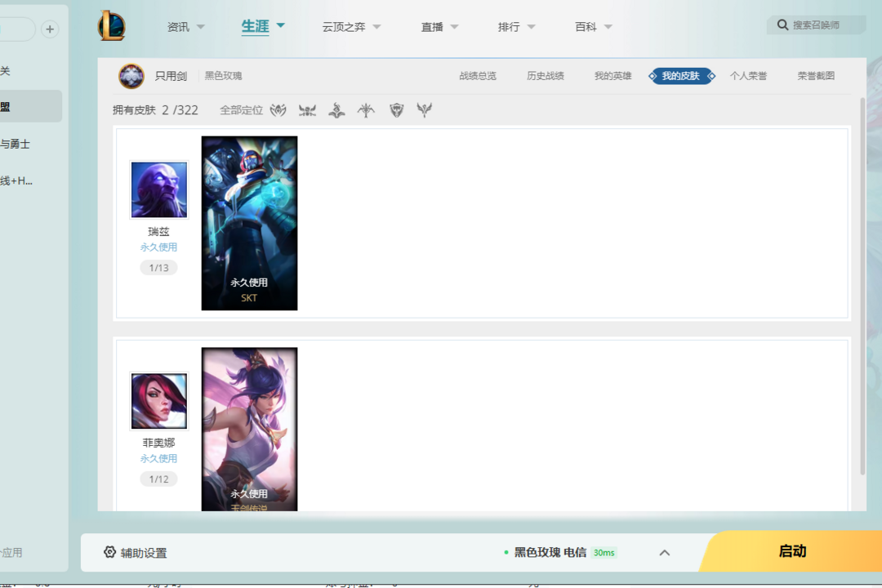Click 永久使用 under 菲奥娜
The height and width of the screenshot is (588, 882).
(158, 459)
